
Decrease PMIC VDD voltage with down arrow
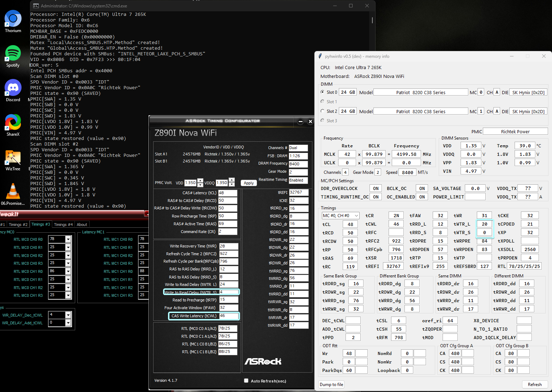click(200, 185)
